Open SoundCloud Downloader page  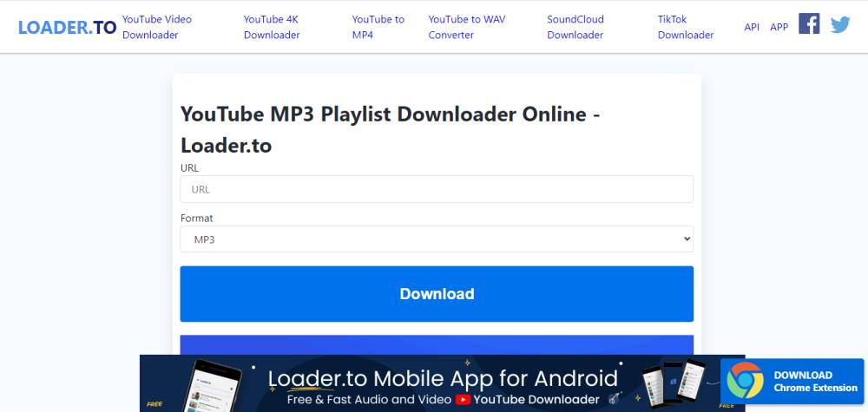[x=575, y=27]
